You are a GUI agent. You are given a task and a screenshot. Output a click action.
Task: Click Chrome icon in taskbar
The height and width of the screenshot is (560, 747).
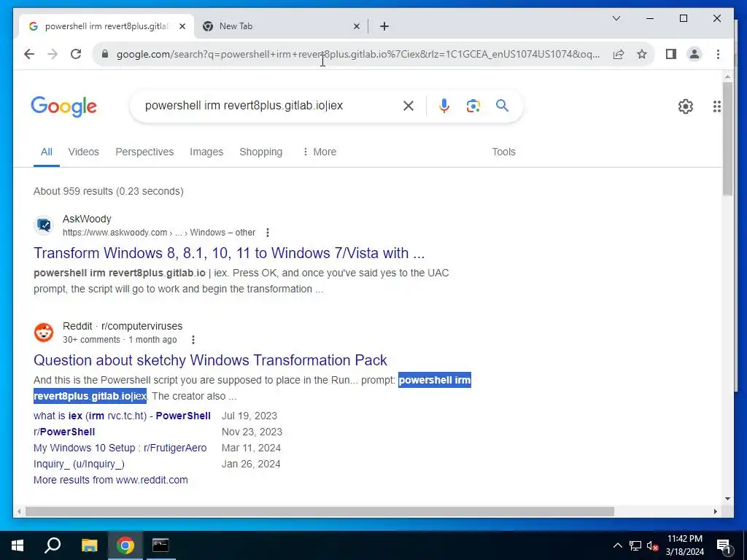click(x=125, y=545)
